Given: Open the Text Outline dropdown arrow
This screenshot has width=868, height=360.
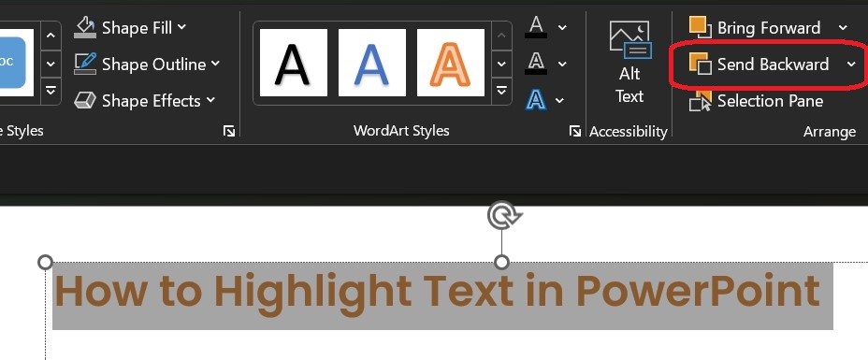Looking at the screenshot, I should pyautogui.click(x=562, y=65).
